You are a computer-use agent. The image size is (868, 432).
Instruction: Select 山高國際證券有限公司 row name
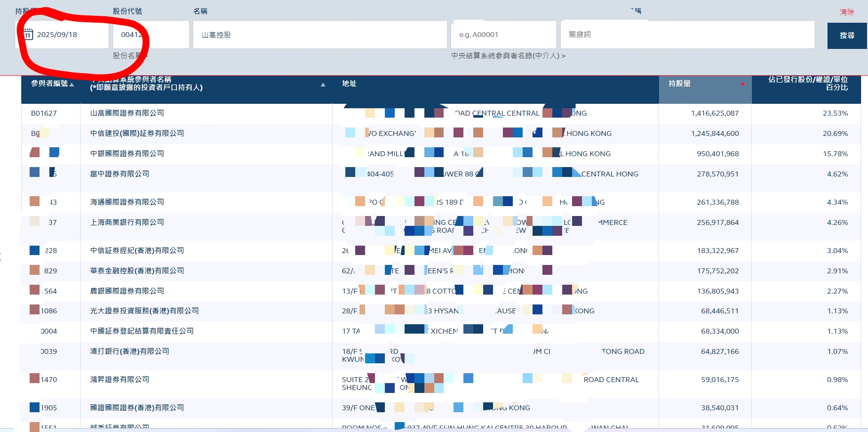coord(127,113)
